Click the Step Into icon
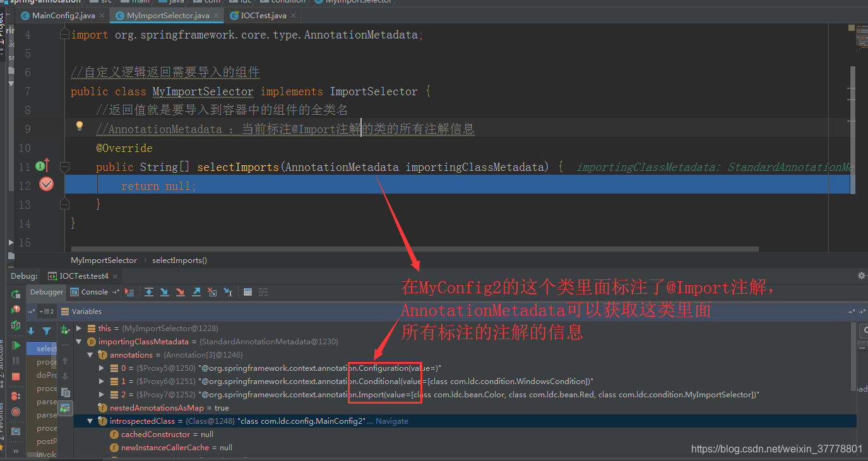This screenshot has height=461, width=868. pyautogui.click(x=164, y=292)
